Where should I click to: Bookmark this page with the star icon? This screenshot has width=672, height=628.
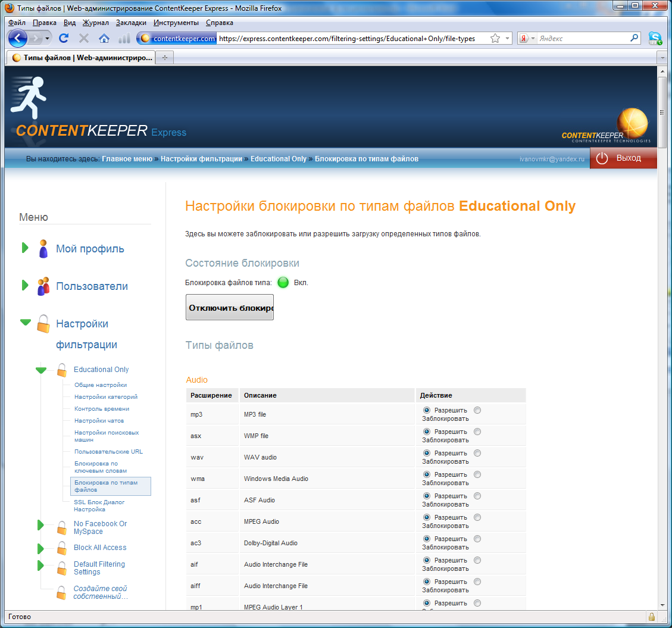pyautogui.click(x=495, y=39)
